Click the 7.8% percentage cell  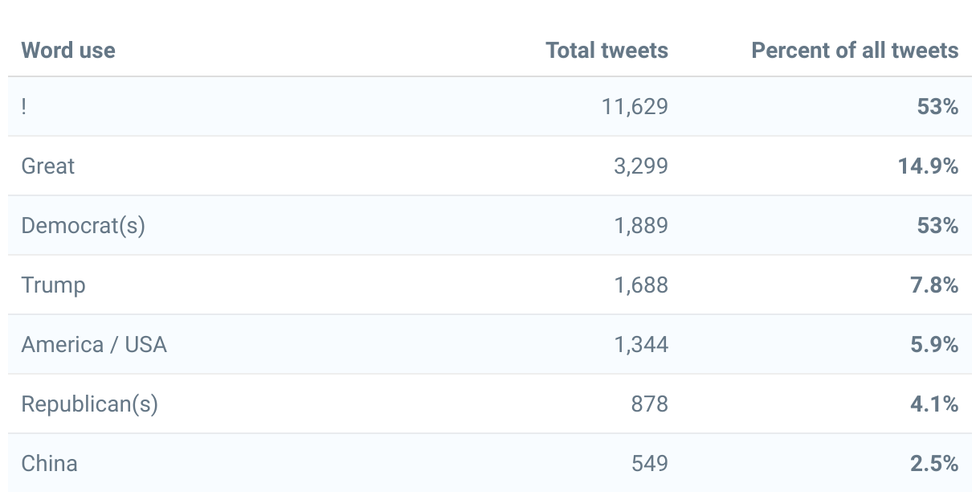click(934, 285)
